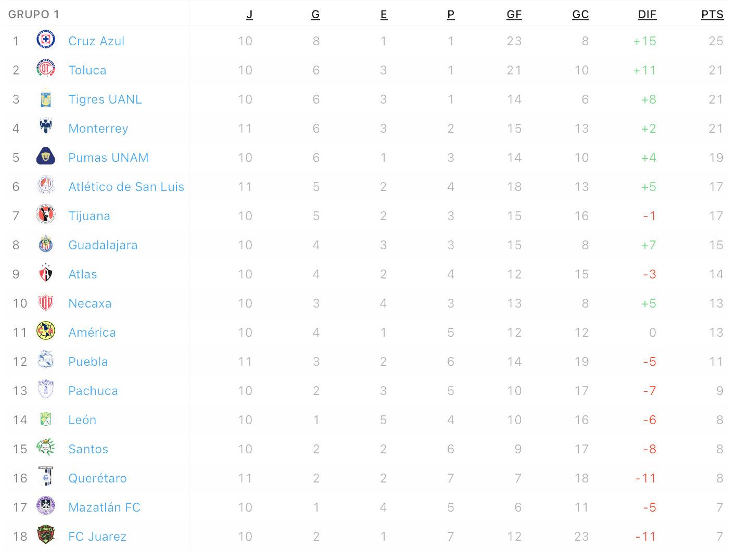Viewport: 736px width, 560px height.
Task: Click the Santos team crest
Action: click(46, 449)
